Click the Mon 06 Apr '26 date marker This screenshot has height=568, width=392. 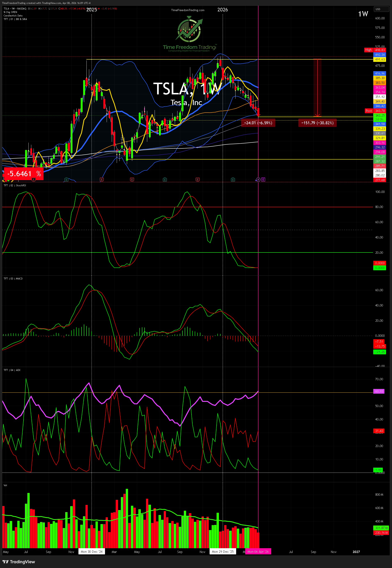[x=258, y=552]
